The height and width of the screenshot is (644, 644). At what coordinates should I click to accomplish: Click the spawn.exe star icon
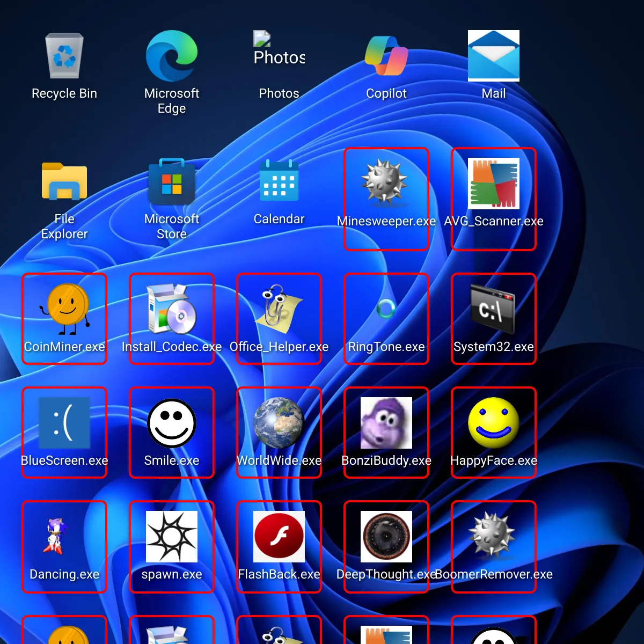(172, 537)
